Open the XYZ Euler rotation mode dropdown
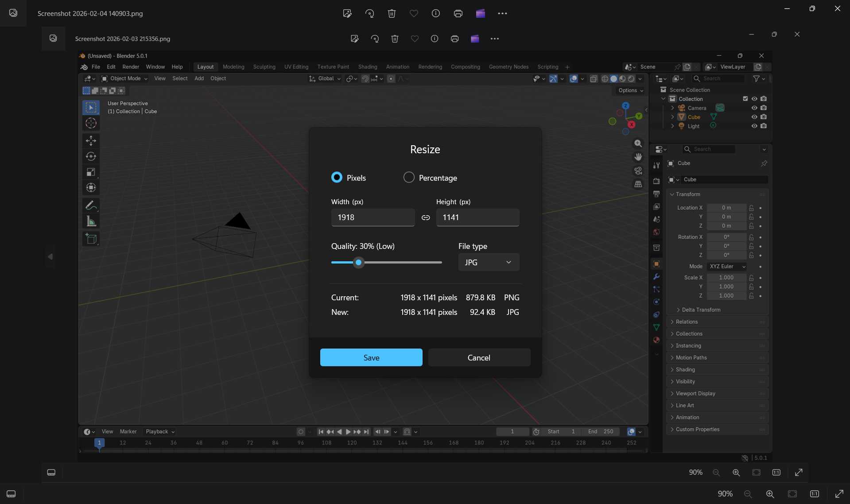 click(727, 266)
